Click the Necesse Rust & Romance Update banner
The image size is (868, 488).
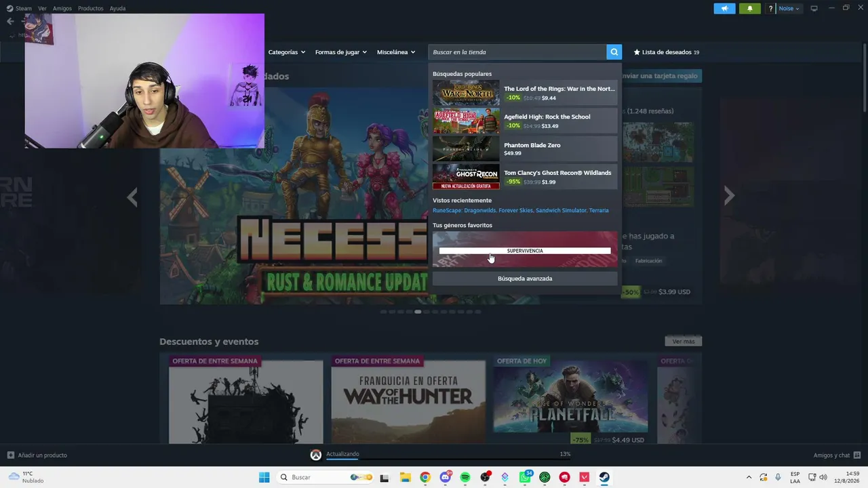coord(294,196)
